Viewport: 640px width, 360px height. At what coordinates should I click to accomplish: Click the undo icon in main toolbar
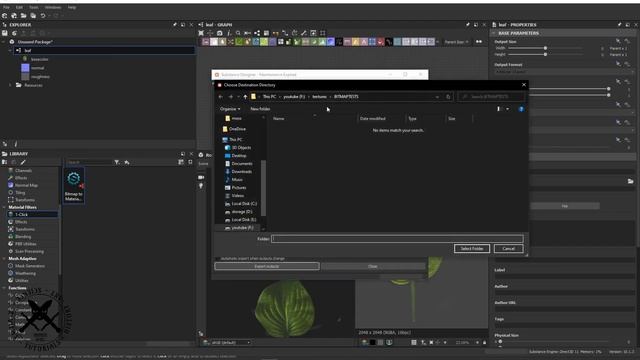pos(43,16)
